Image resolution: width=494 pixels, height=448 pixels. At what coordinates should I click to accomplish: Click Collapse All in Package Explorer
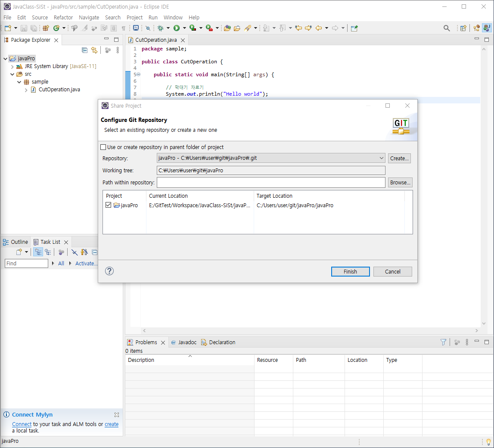84,50
